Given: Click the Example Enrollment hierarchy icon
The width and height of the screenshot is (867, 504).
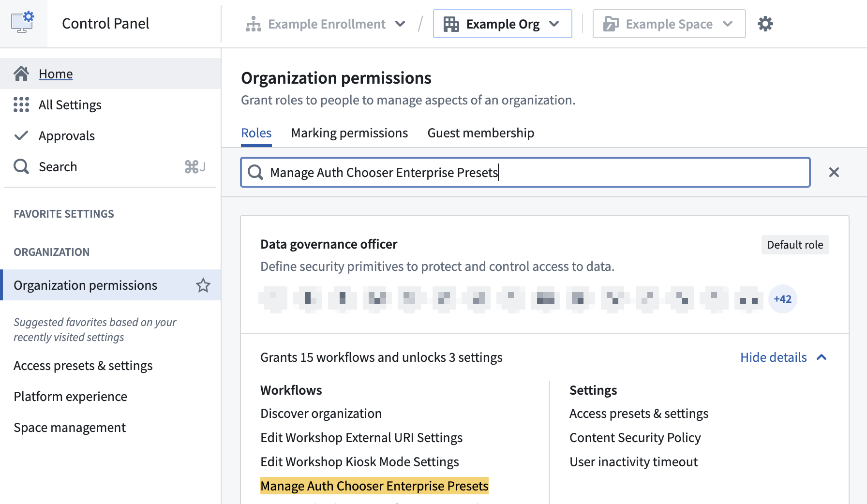Looking at the screenshot, I should [x=254, y=24].
